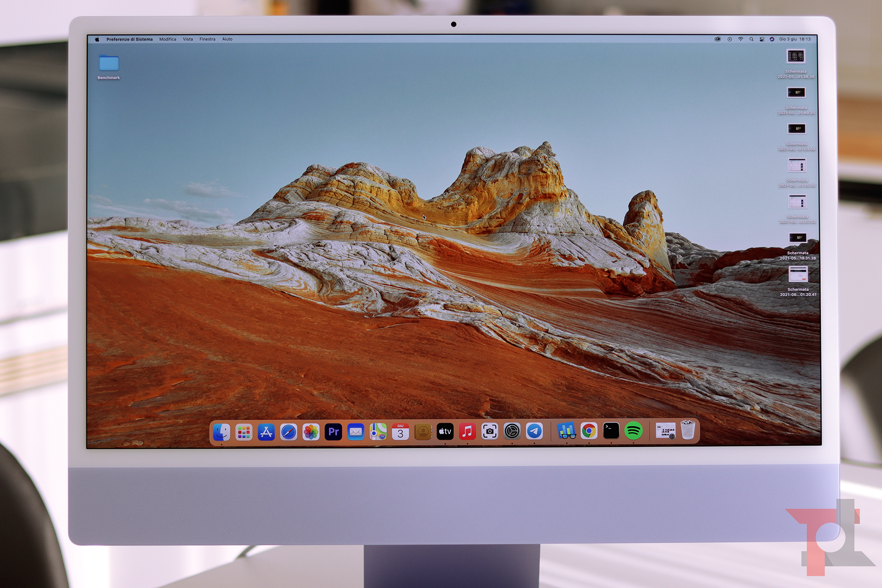
Task: Open Launchpad from the Dock
Action: point(244,432)
